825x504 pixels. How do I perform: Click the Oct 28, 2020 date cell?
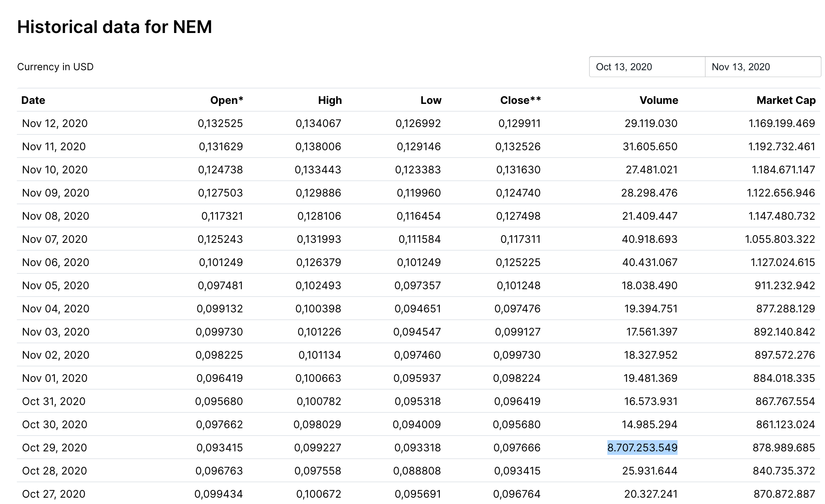[54, 471]
